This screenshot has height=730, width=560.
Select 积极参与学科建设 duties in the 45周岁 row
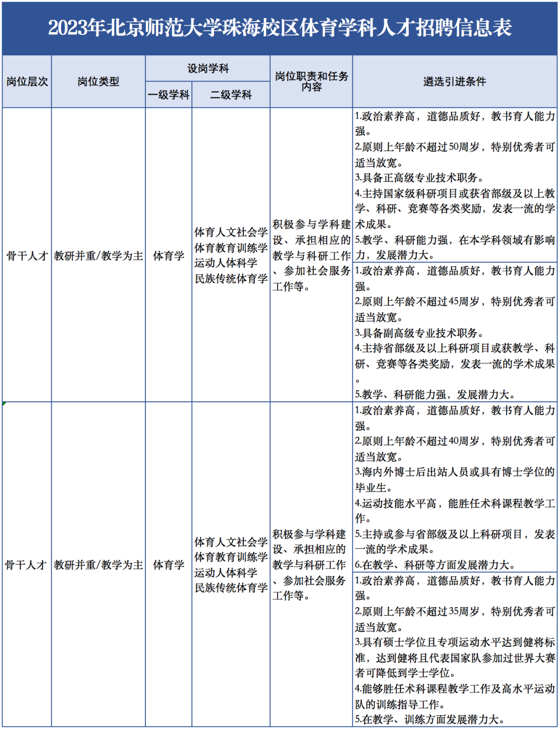coord(311,255)
